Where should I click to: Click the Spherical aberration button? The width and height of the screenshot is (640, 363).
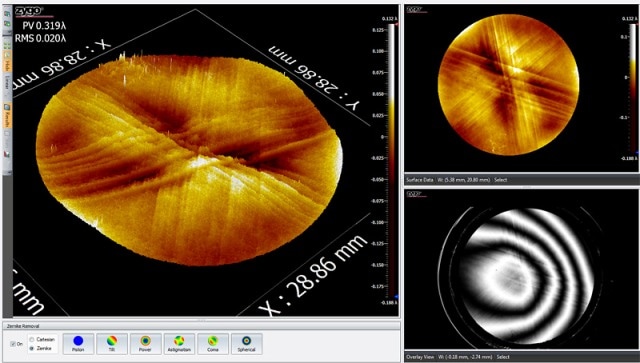tap(247, 344)
